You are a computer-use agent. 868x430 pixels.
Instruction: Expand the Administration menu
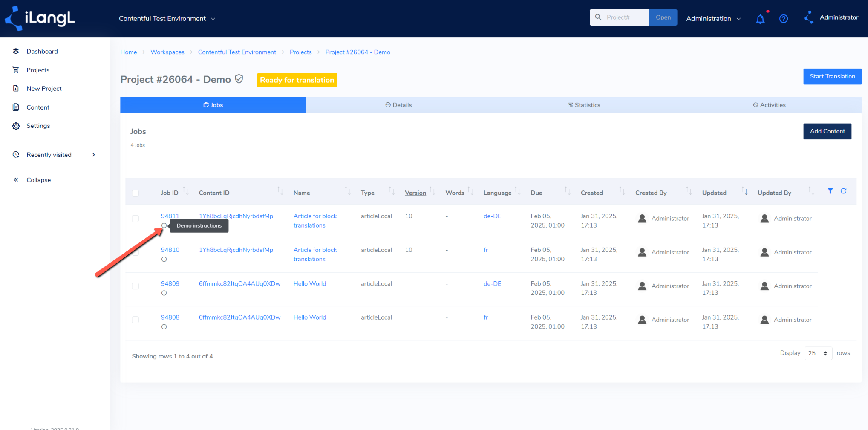point(713,19)
